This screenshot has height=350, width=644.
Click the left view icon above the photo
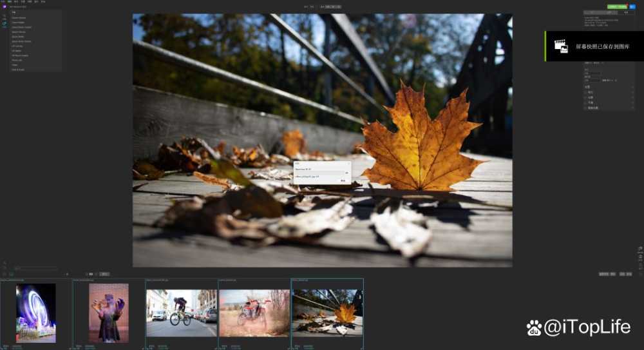click(305, 6)
